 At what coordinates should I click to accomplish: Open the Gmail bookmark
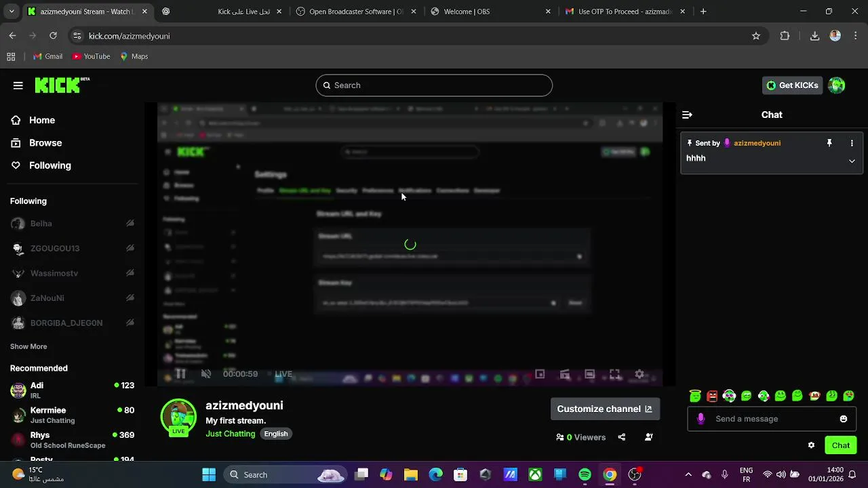tap(47, 56)
